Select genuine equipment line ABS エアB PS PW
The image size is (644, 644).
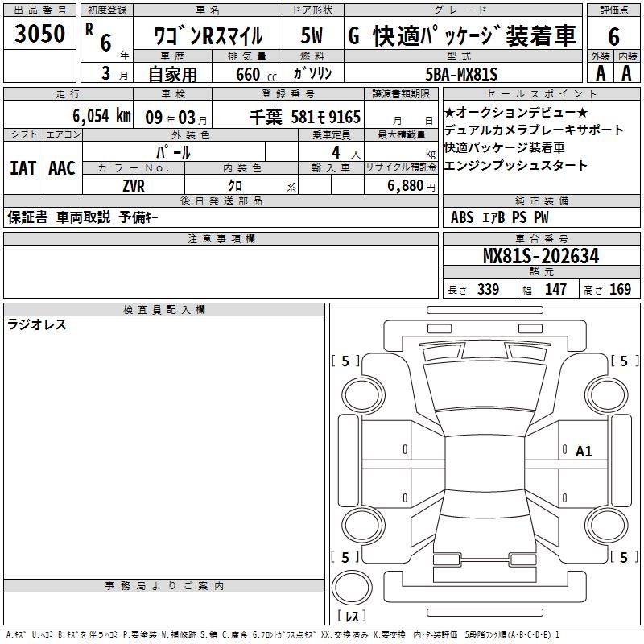click(x=499, y=217)
